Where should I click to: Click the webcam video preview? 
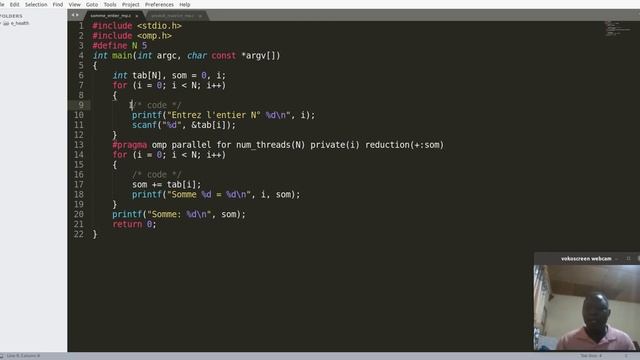(587, 307)
